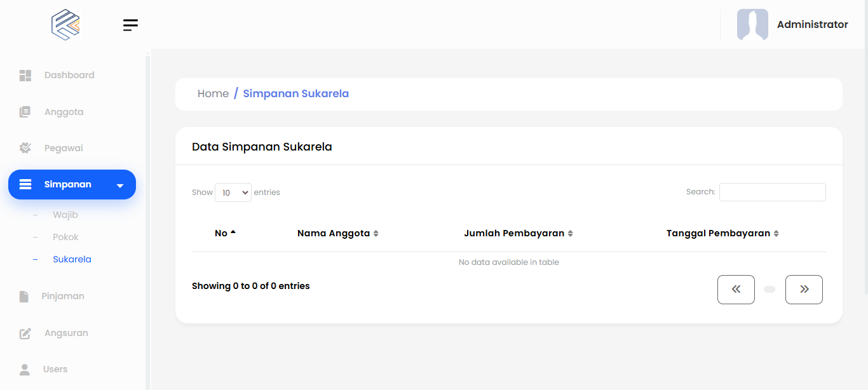The image size is (868, 390).
Task: Open the Wajib submenu item
Action: pos(65,215)
